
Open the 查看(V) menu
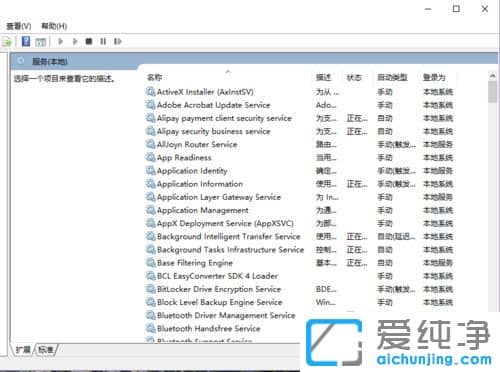tap(19, 26)
